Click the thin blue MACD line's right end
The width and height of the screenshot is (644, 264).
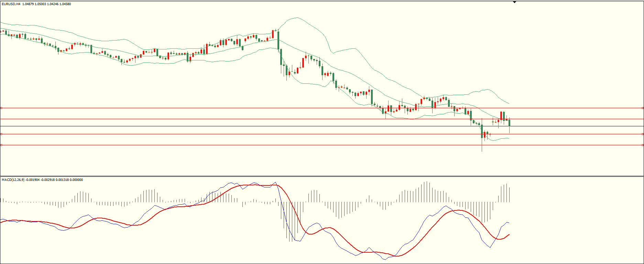click(509, 223)
